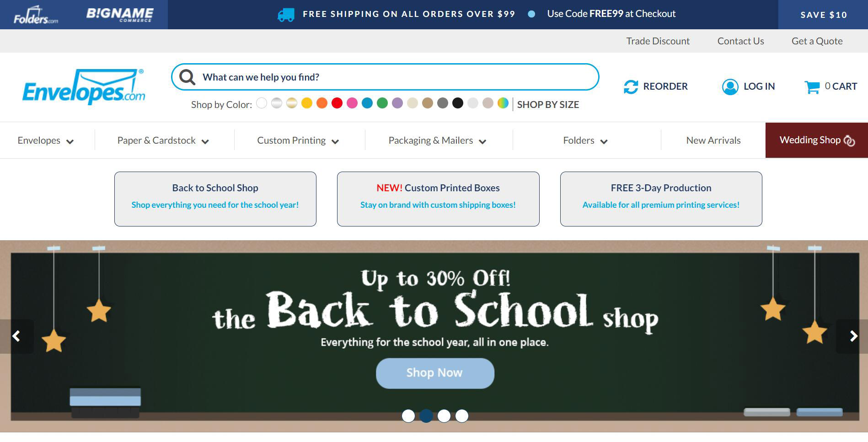Select the fourth carousel slide dot

(x=462, y=416)
